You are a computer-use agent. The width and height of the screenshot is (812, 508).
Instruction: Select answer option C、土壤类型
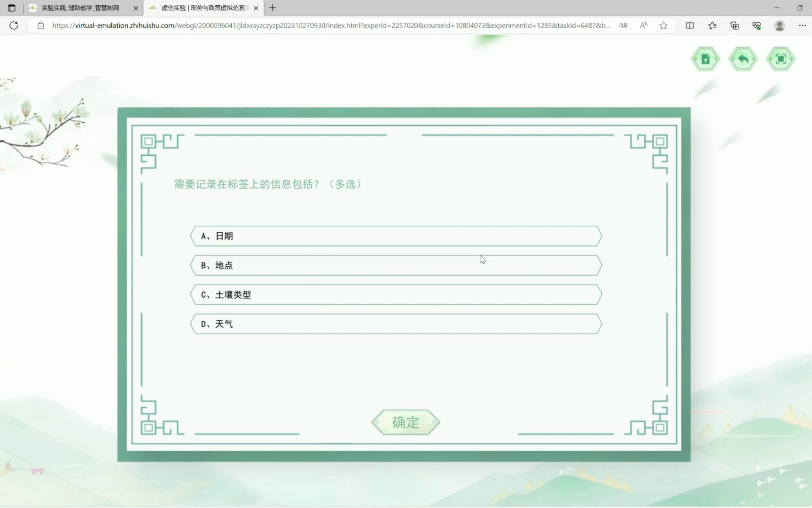tap(396, 294)
